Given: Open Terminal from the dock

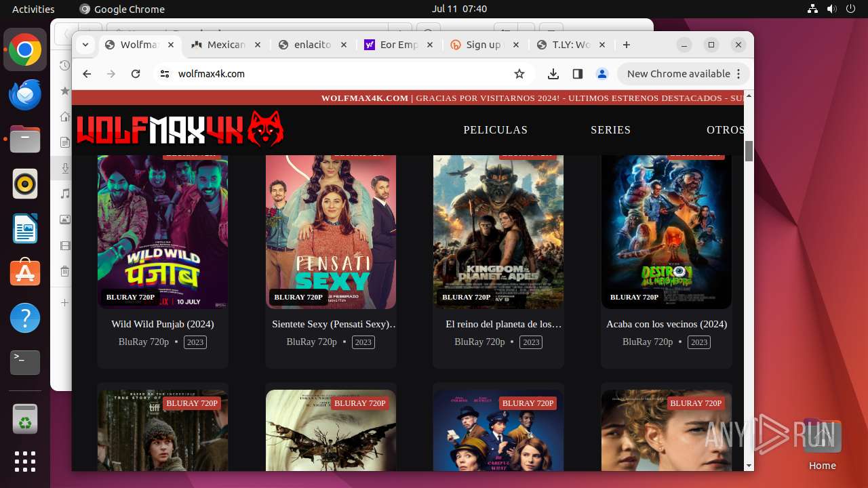Looking at the screenshot, I should click(x=25, y=363).
